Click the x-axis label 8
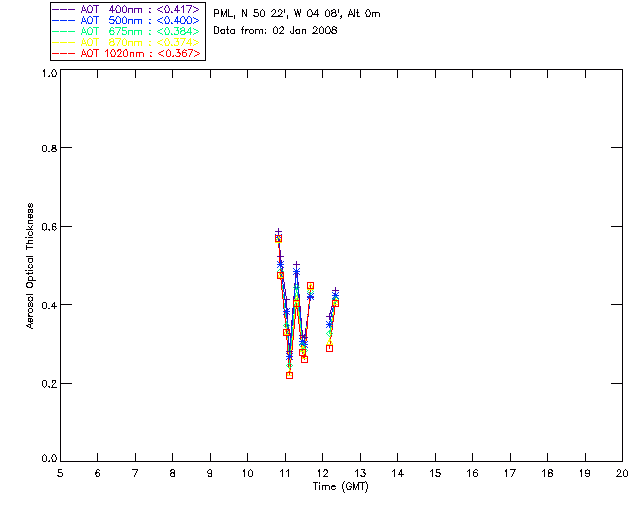The width and height of the screenshot is (640, 512). coord(173,473)
